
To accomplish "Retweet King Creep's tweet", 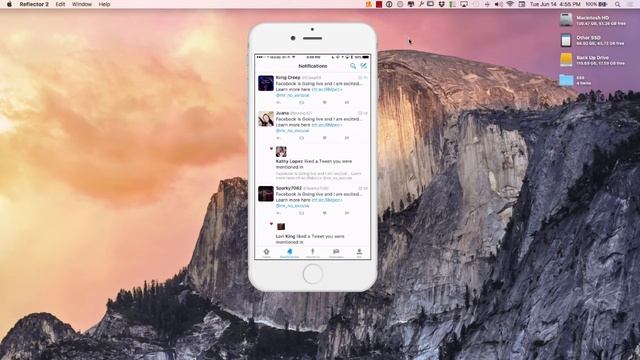I will [302, 102].
